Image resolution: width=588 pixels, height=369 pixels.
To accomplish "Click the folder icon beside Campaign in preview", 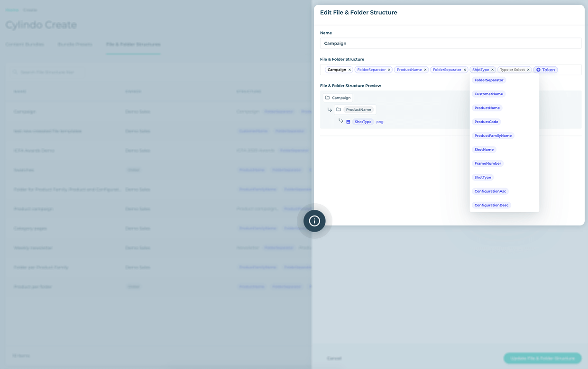I will 327,98.
